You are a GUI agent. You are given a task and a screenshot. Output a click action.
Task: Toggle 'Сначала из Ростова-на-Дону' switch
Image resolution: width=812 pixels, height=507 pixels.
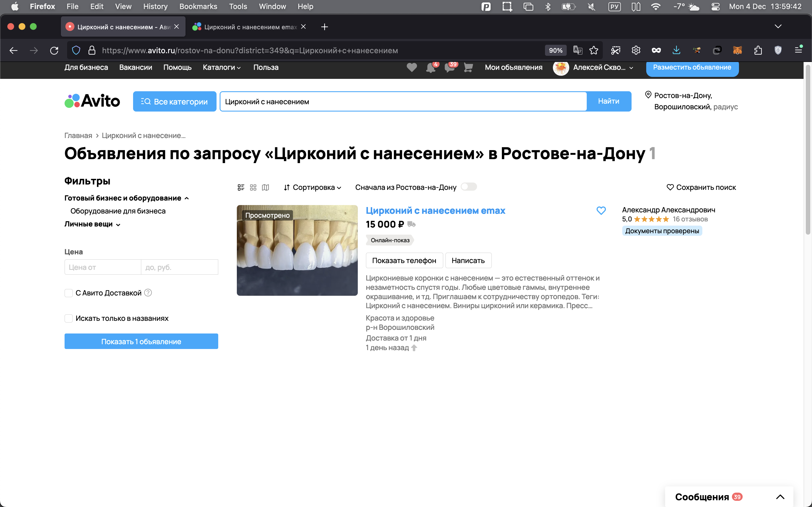click(x=469, y=187)
